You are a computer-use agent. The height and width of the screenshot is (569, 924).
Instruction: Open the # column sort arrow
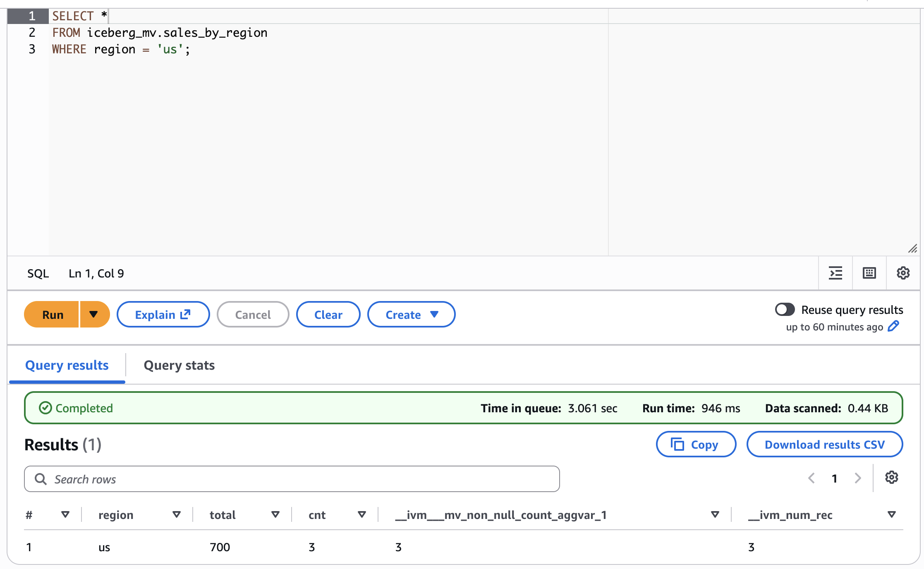point(65,515)
